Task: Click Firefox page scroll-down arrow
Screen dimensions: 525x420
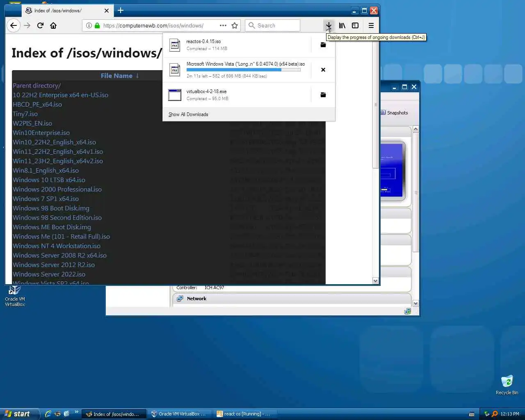Action: [x=375, y=281]
